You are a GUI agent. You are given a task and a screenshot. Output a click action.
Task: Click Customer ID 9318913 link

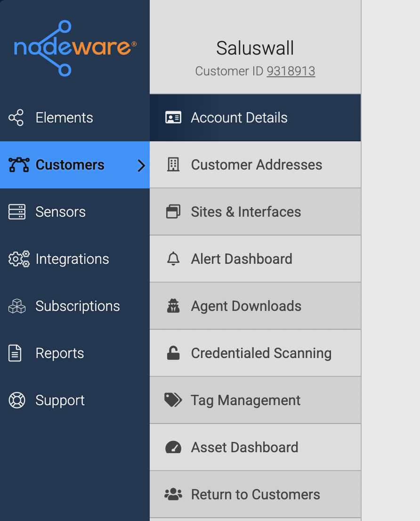[291, 71]
